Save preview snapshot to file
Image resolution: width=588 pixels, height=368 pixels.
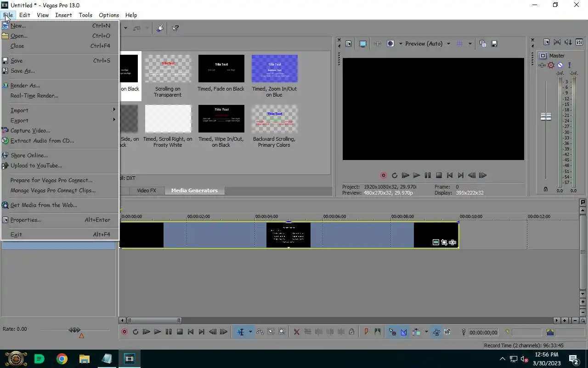494,44
